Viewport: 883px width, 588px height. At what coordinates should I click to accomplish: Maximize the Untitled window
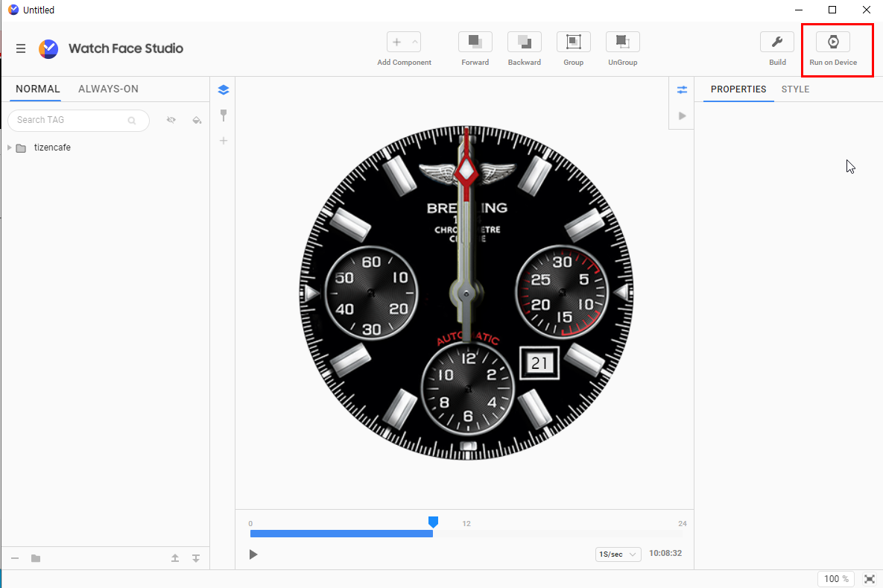pyautogui.click(x=832, y=10)
